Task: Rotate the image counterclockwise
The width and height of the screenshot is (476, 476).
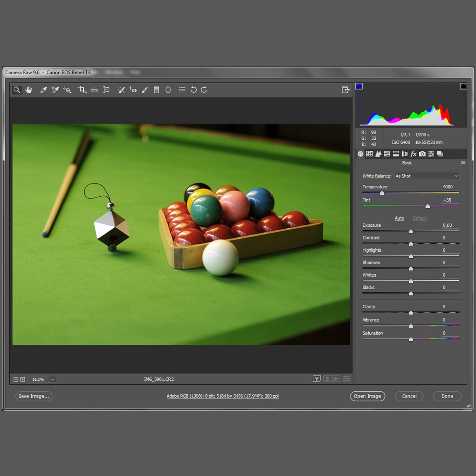Action: [x=194, y=90]
